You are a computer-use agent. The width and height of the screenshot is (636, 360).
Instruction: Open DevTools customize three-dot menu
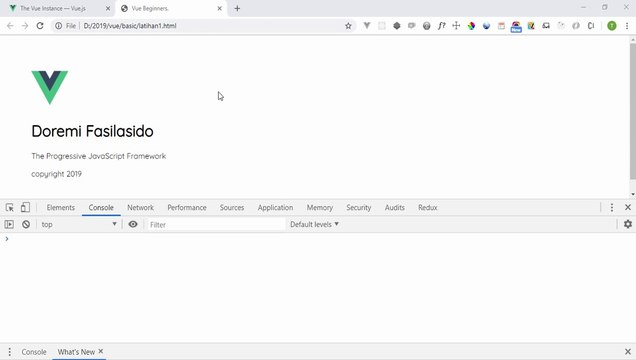tap(612, 208)
